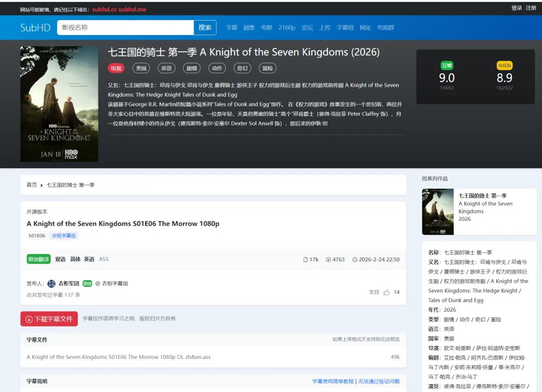
Task: Click the red 下载字幕文件 download button
Action: 49,319
